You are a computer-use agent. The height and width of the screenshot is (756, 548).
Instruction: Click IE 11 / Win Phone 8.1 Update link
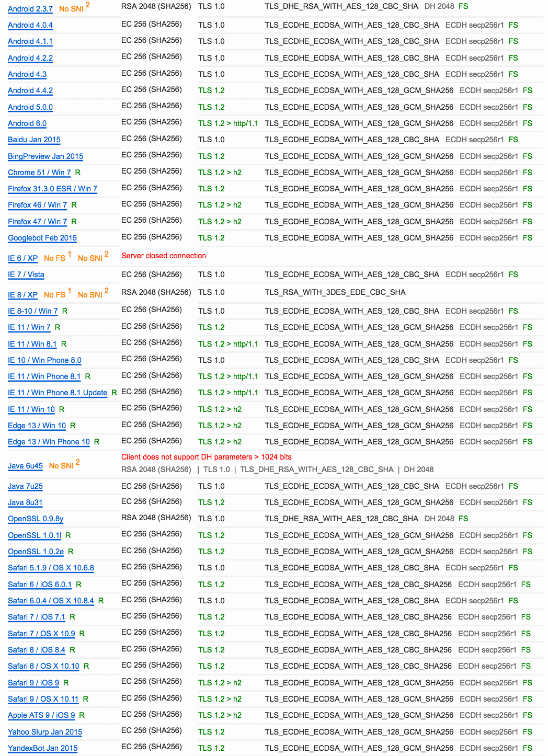pyautogui.click(x=58, y=393)
